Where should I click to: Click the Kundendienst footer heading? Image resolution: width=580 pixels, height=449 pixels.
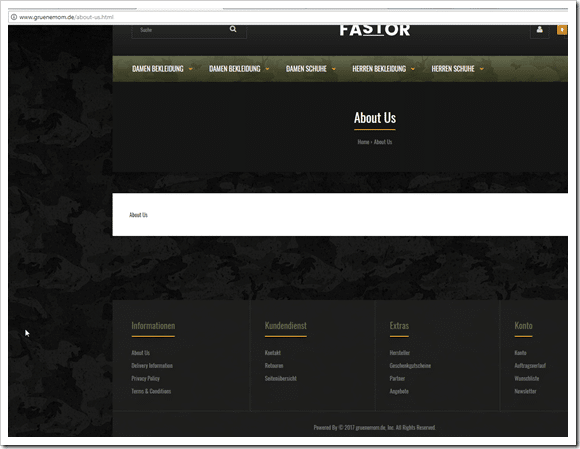(x=286, y=326)
